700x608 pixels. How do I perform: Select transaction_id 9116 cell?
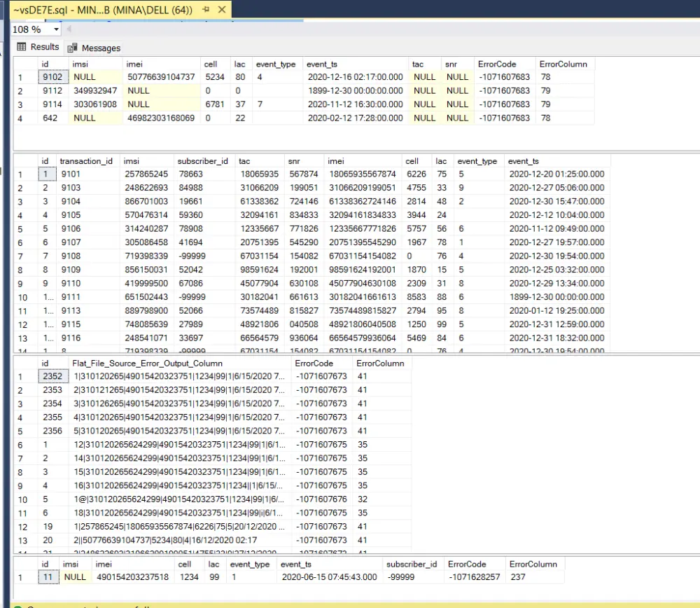tap(88, 338)
